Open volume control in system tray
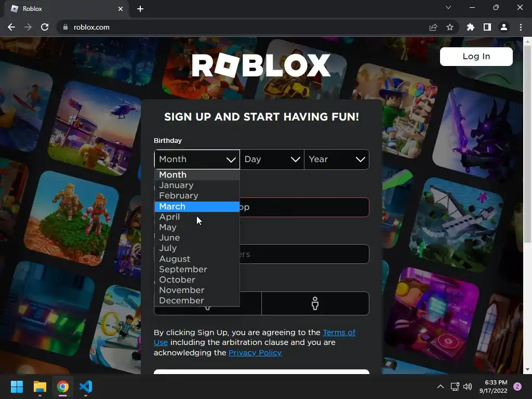The image size is (532, 399). (x=468, y=387)
